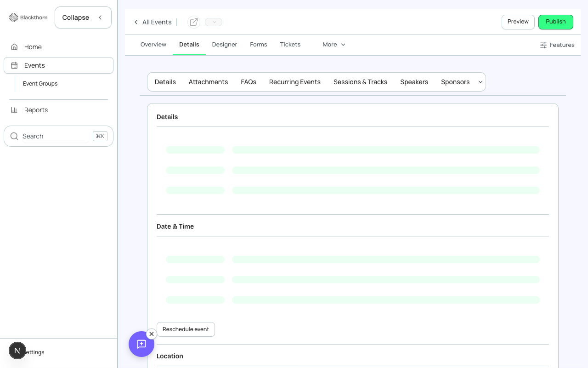The height and width of the screenshot is (368, 588).
Task: Click the Blackthorn logo
Action: click(28, 17)
